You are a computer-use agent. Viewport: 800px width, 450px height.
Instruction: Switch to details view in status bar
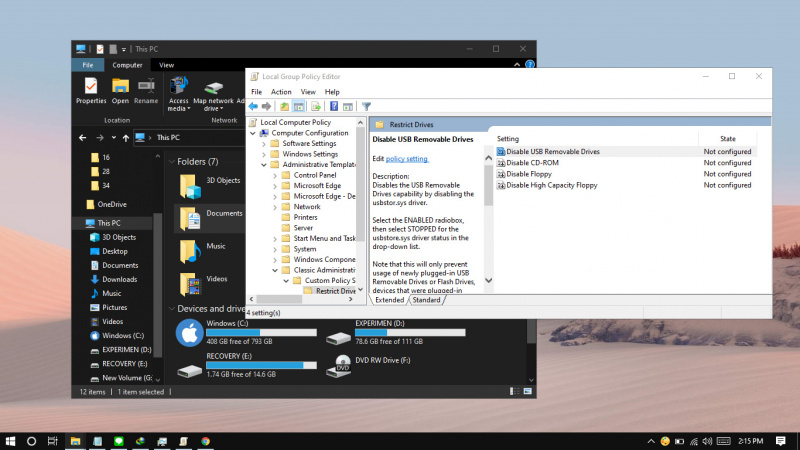click(x=514, y=391)
